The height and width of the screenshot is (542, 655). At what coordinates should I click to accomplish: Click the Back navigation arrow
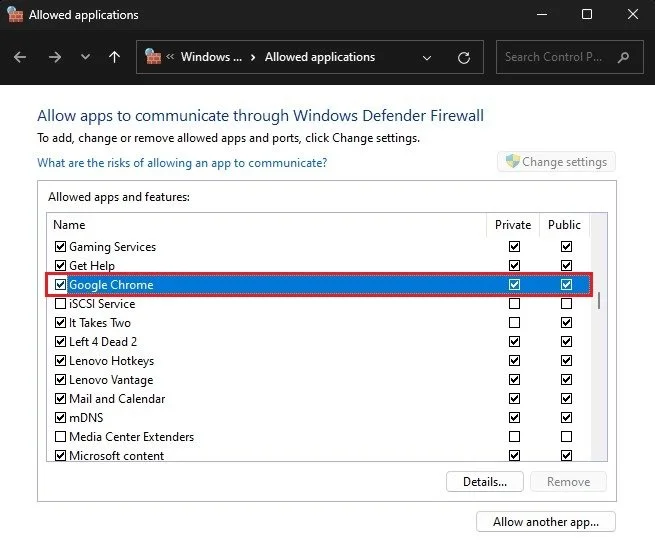20,57
